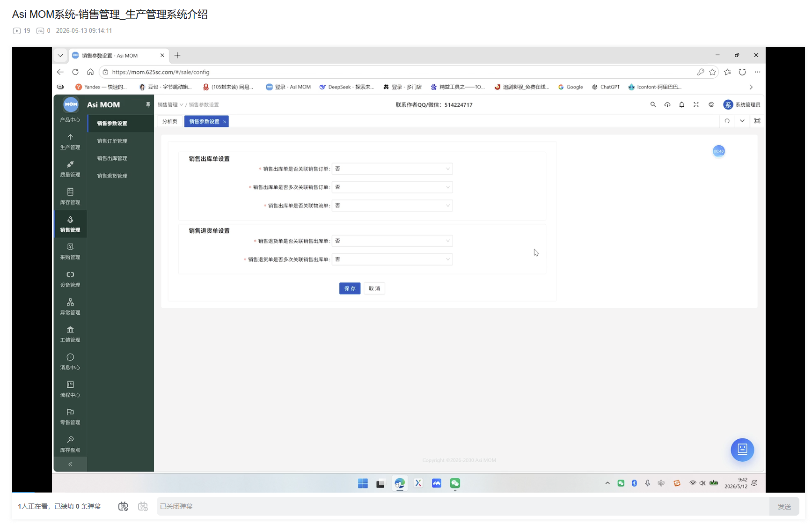Select the 销售参数设置 page tab
This screenshot has height=525, width=812.
click(x=204, y=121)
